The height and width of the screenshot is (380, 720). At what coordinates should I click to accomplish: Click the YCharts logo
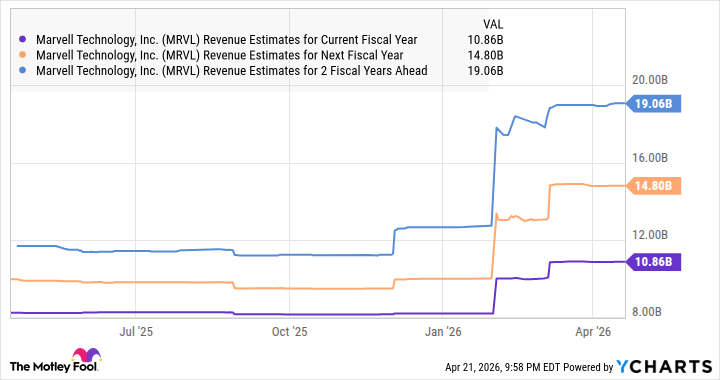[664, 367]
